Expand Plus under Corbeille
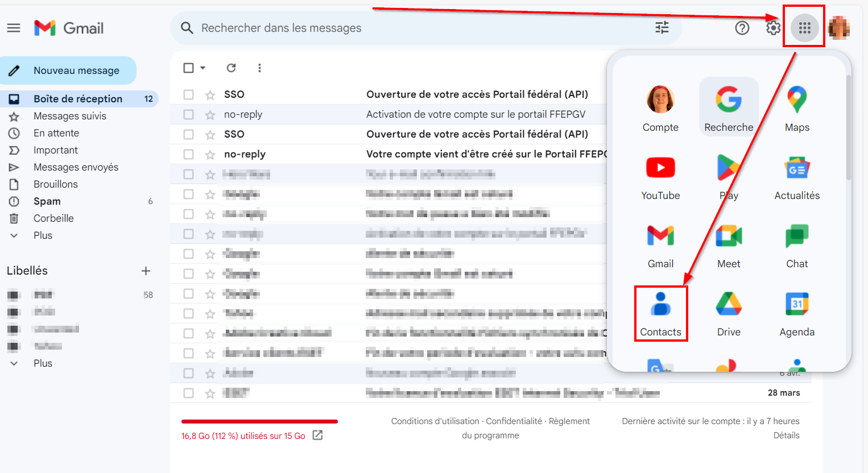 [x=43, y=235]
